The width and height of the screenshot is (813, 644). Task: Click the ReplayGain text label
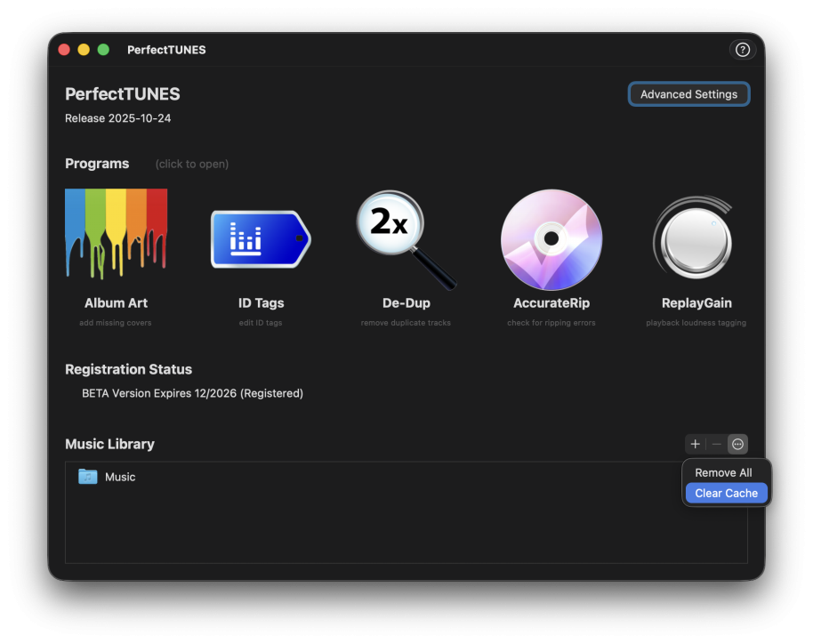click(x=696, y=303)
